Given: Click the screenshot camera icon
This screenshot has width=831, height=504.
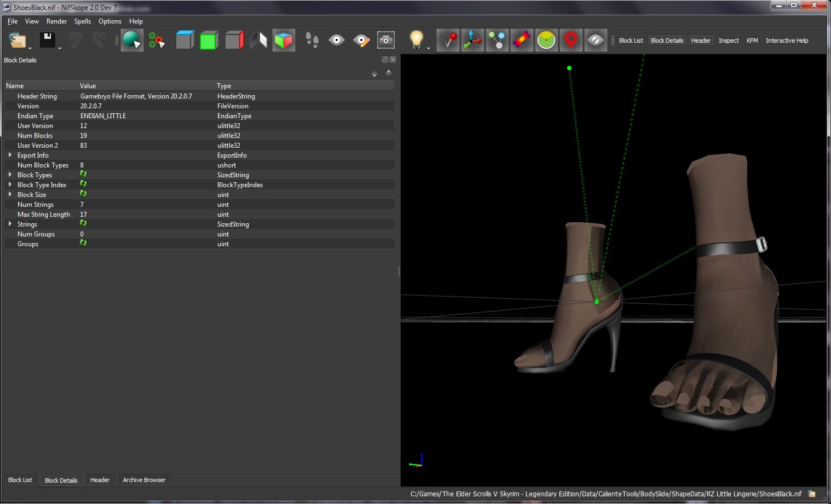Looking at the screenshot, I should point(386,40).
